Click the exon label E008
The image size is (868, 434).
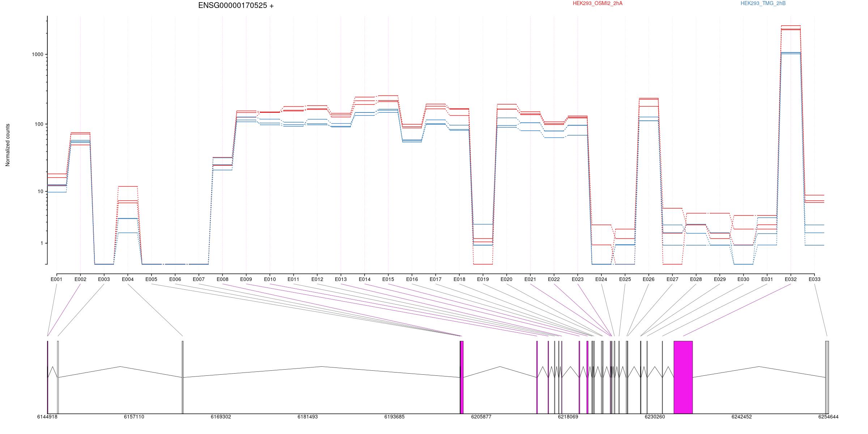point(222,279)
